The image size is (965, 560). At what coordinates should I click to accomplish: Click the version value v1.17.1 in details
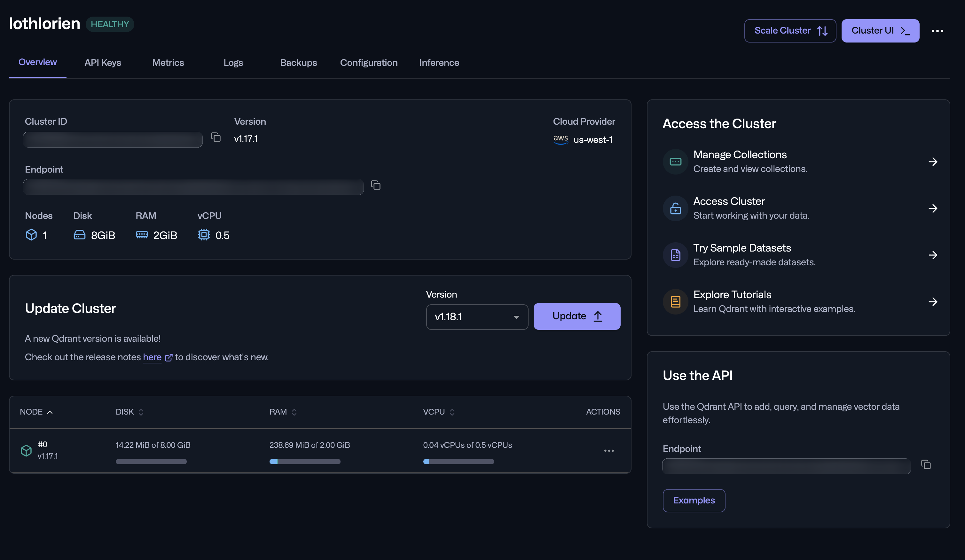[x=246, y=139]
